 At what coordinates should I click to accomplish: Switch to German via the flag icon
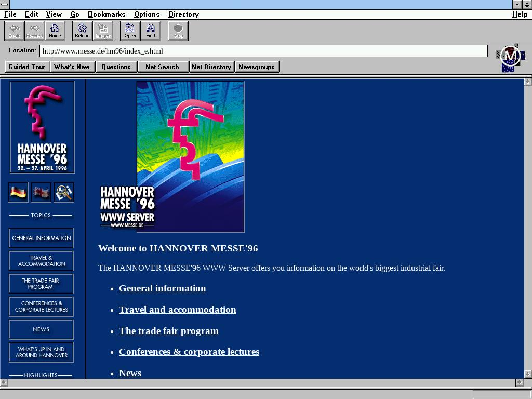pos(18,192)
